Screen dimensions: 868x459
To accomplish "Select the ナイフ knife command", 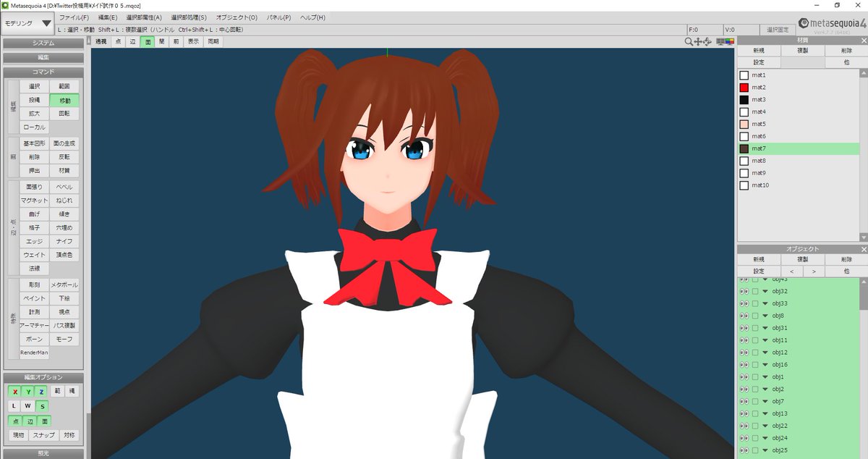I will tap(65, 241).
